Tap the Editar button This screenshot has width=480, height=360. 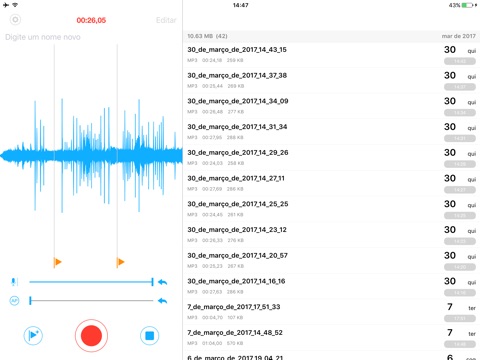pos(166,20)
